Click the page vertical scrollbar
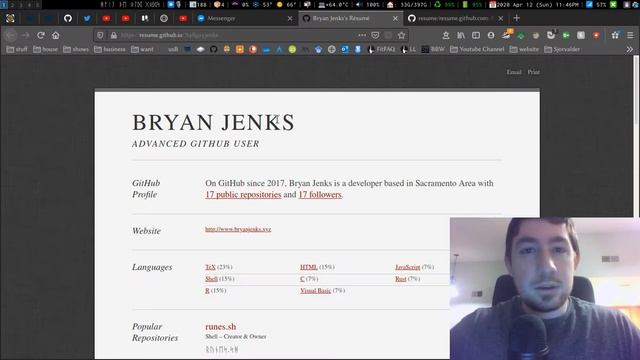 636,90
